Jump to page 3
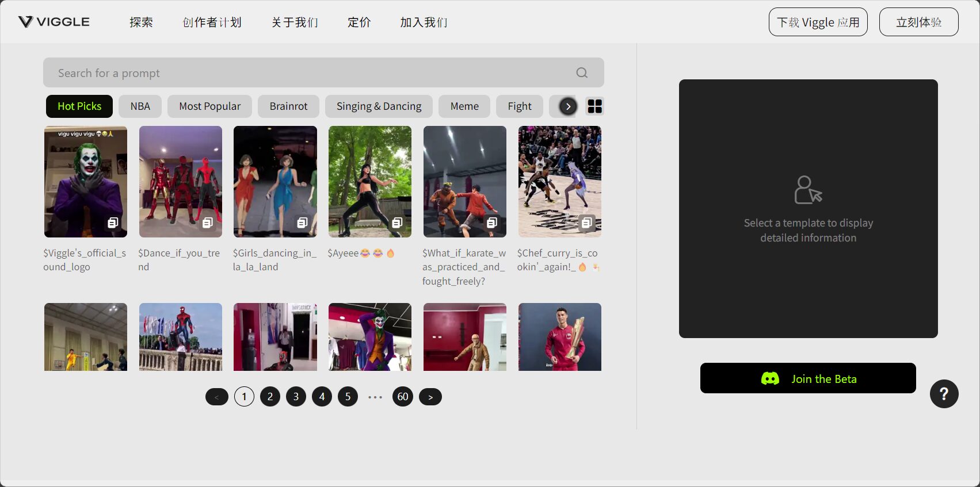980x487 pixels. click(x=296, y=397)
